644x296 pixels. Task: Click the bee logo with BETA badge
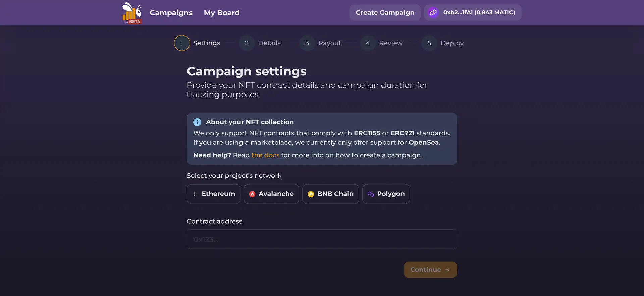pyautogui.click(x=132, y=13)
